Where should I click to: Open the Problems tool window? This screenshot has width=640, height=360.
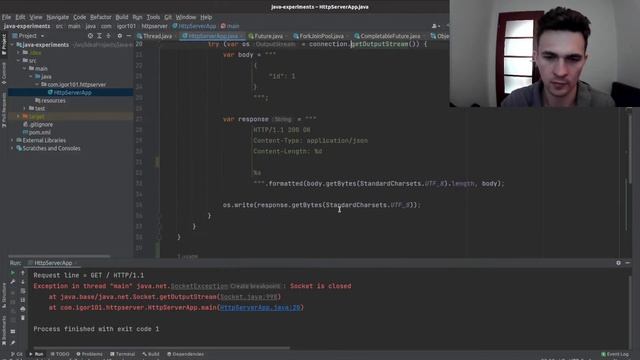coord(89,354)
